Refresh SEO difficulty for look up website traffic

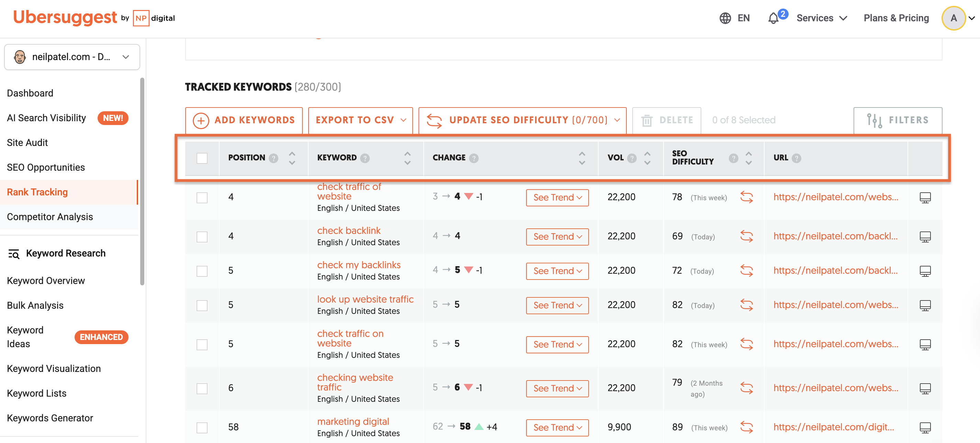pos(746,305)
